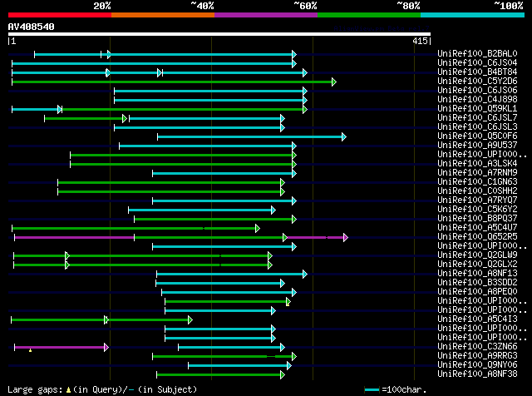The width and height of the screenshot is (532, 396).
Task: Click the green alignment bar for C5Y2D6
Action: point(172,82)
